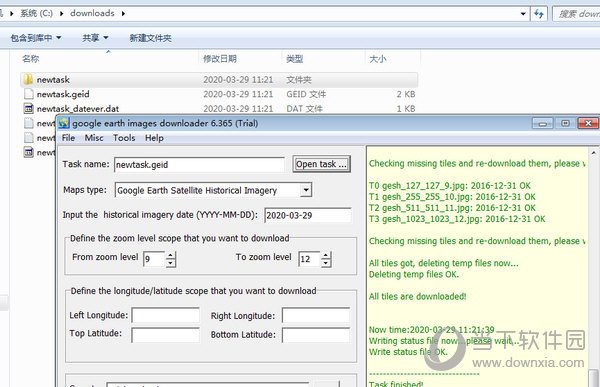The height and width of the screenshot is (387, 600).
Task: Sort by the 名称 column header
Action: tap(31, 59)
